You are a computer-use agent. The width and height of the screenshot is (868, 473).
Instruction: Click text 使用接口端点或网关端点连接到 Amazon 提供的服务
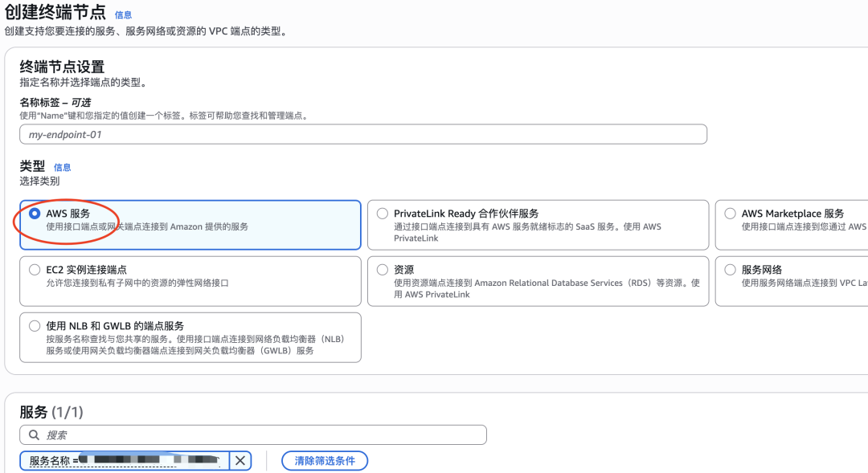(x=147, y=226)
